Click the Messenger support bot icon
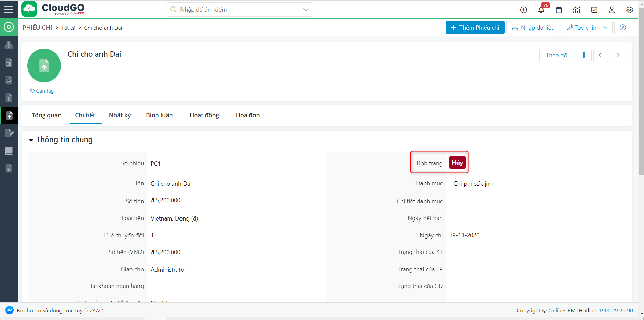 pyautogui.click(x=9, y=310)
